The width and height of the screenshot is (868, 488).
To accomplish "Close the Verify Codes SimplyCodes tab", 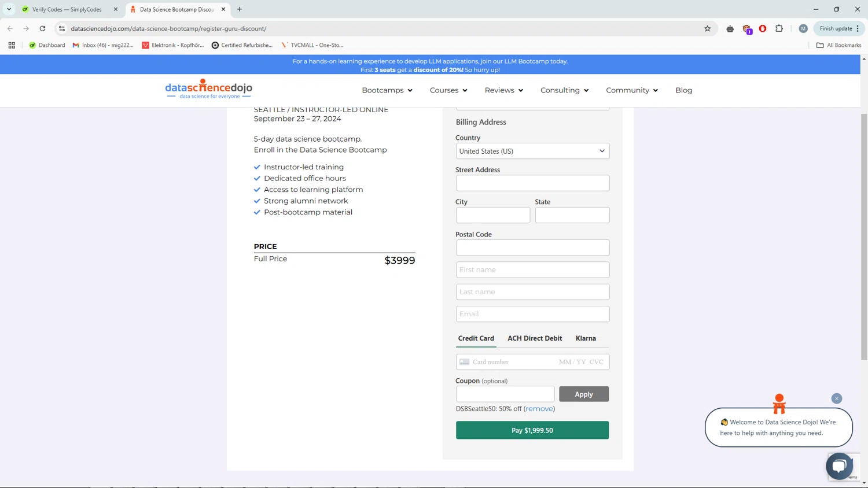I will click(116, 9).
